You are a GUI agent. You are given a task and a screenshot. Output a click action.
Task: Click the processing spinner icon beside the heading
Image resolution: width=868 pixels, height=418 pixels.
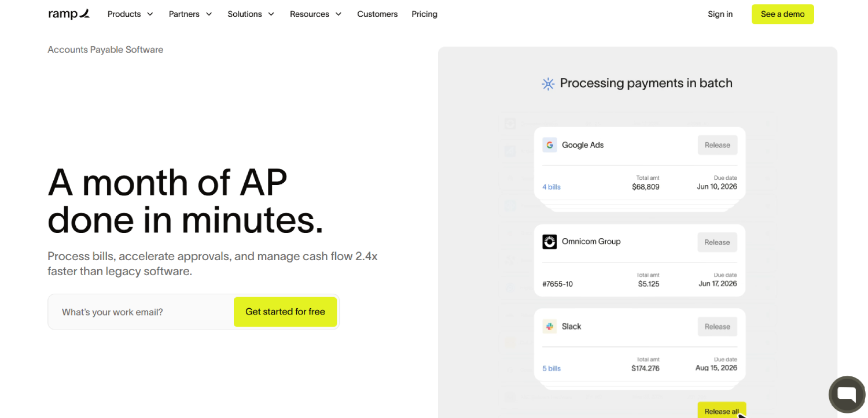(x=548, y=84)
